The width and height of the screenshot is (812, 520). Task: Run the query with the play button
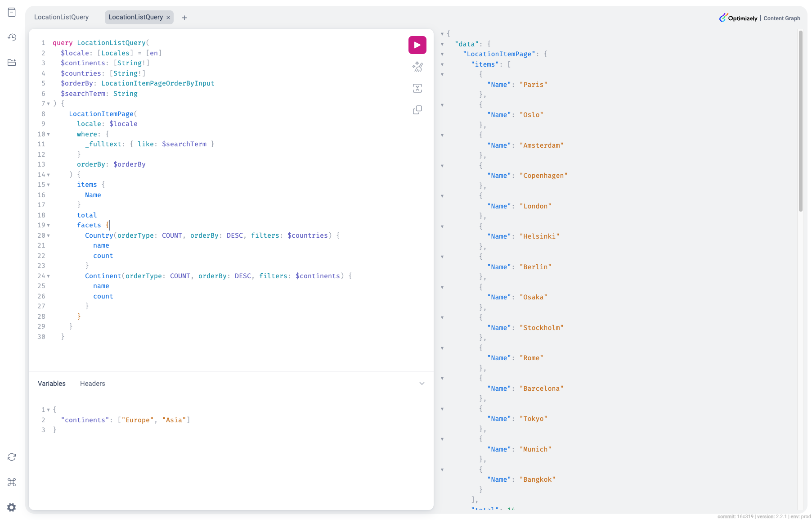point(417,45)
